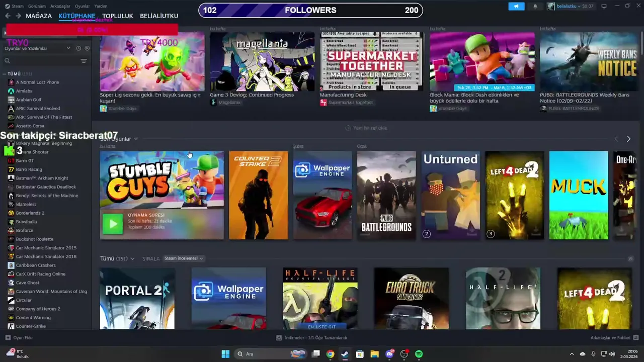
Task: Toggle the recent activity clock sort
Action: pos(78,48)
